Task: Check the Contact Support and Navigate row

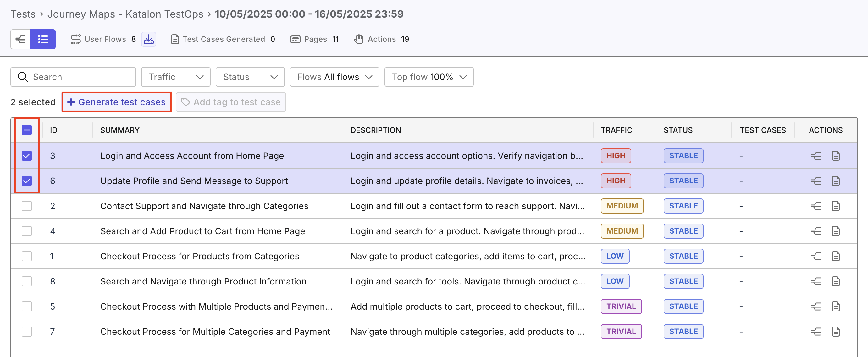Action: [x=27, y=206]
